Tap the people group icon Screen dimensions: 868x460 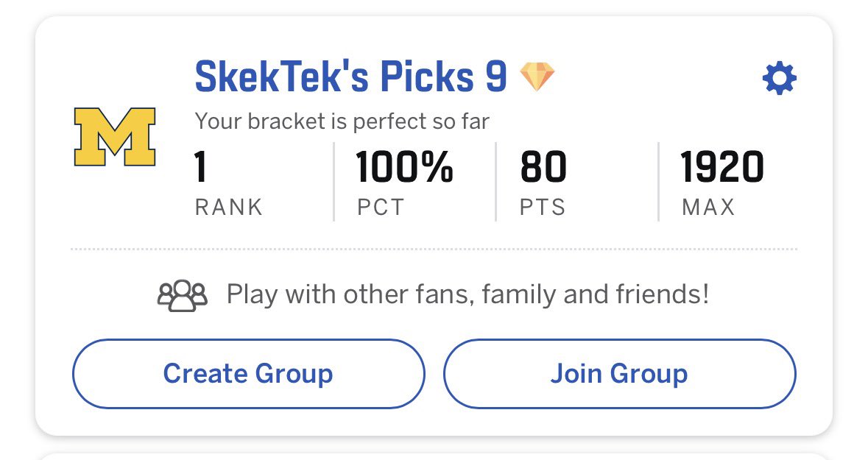pos(183,296)
